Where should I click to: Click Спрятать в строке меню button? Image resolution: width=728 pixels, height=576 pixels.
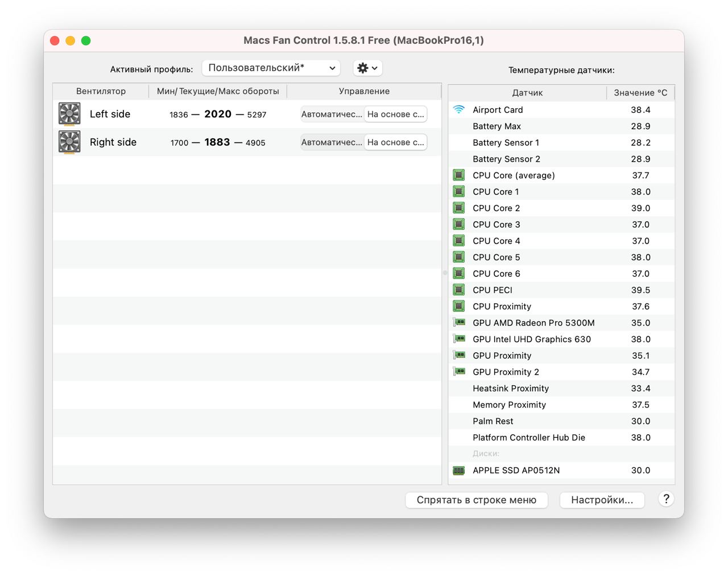[x=477, y=500]
